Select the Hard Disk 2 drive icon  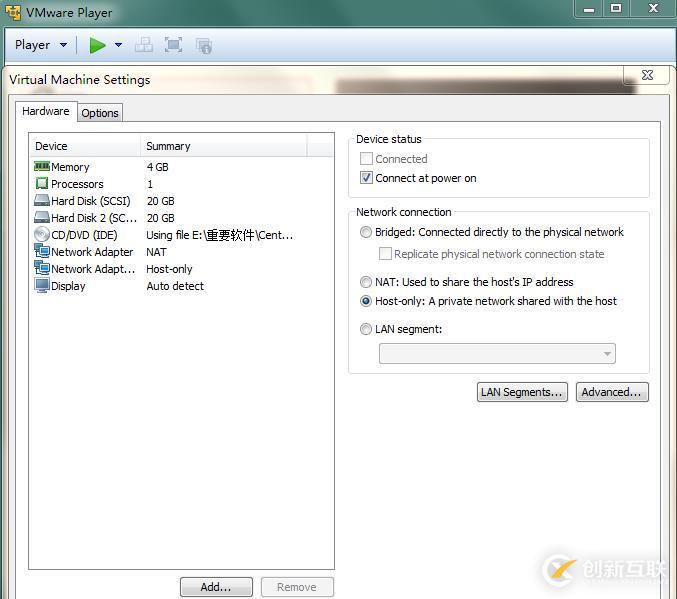click(42, 217)
